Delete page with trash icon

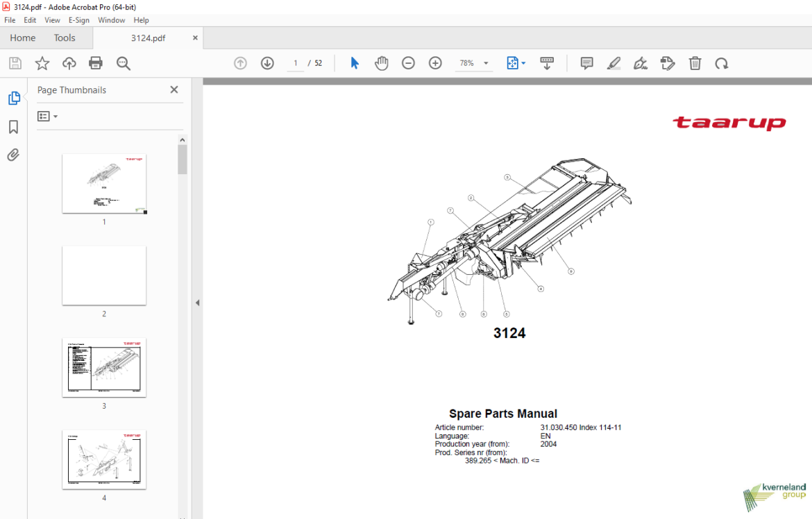(x=695, y=63)
